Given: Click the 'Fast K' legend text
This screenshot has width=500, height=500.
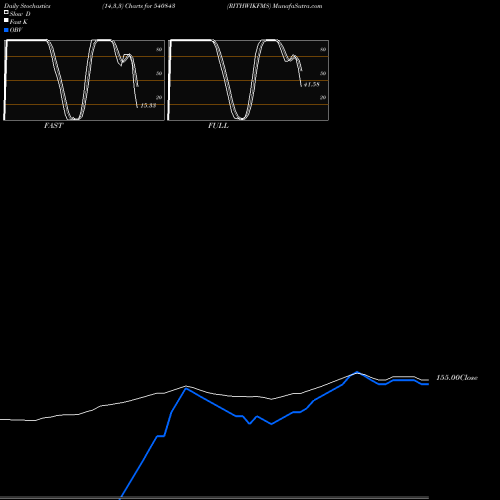Looking at the screenshot, I should [x=19, y=22].
